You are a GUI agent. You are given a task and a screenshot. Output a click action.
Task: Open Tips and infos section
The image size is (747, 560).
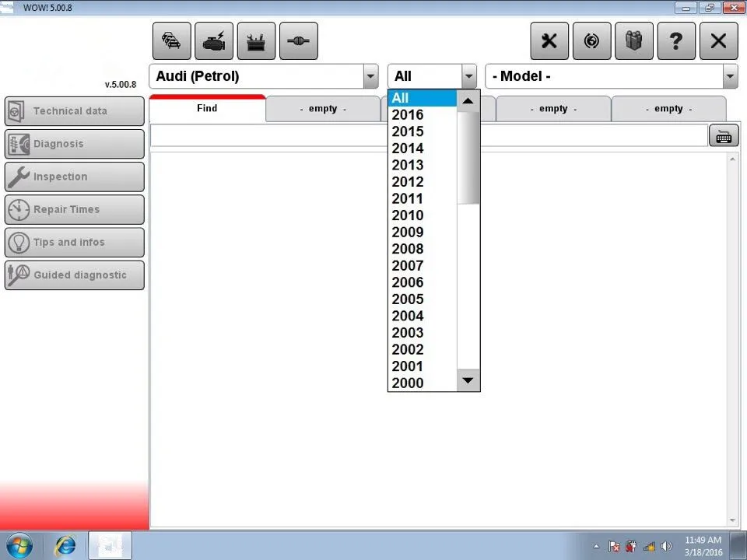[x=75, y=243]
